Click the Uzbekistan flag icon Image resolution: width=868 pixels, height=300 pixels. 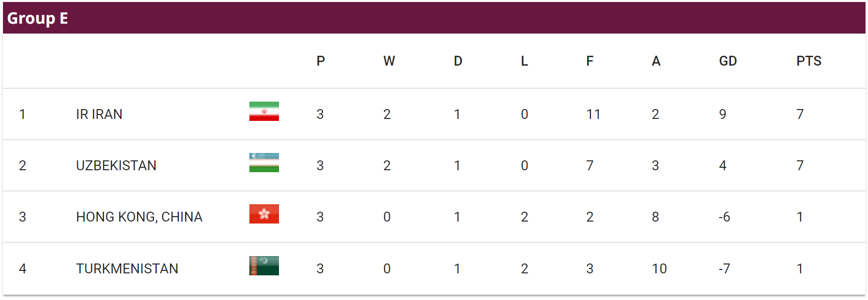pyautogui.click(x=264, y=163)
